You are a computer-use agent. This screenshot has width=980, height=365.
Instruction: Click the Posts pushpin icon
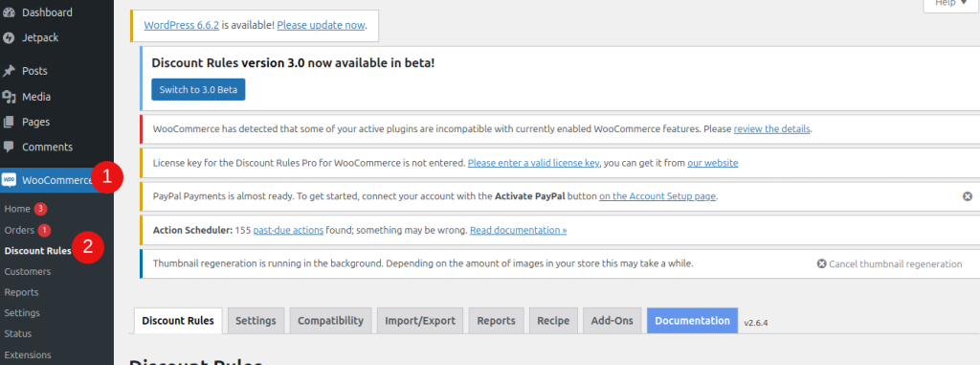tap(9, 71)
